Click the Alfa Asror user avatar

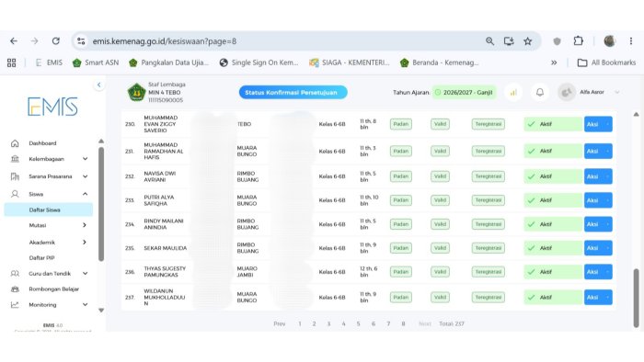567,92
